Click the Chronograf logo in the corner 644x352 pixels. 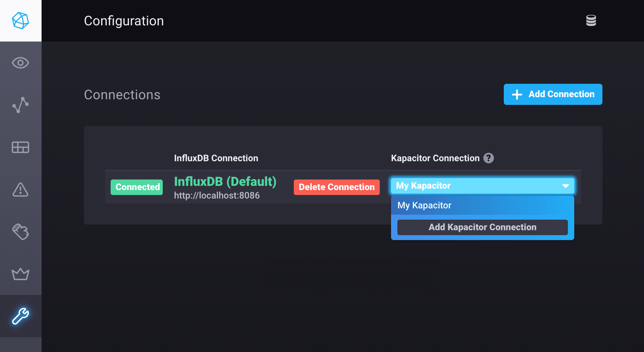[x=20, y=20]
